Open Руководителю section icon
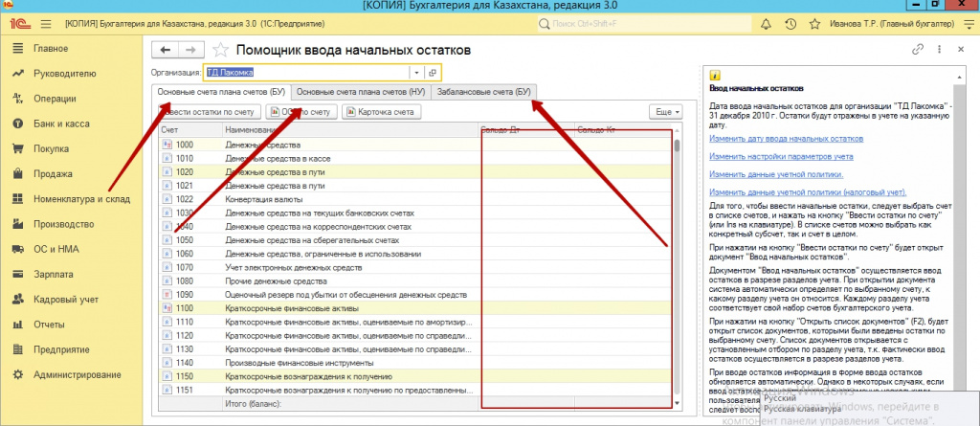The height and width of the screenshot is (426, 980). point(17,73)
